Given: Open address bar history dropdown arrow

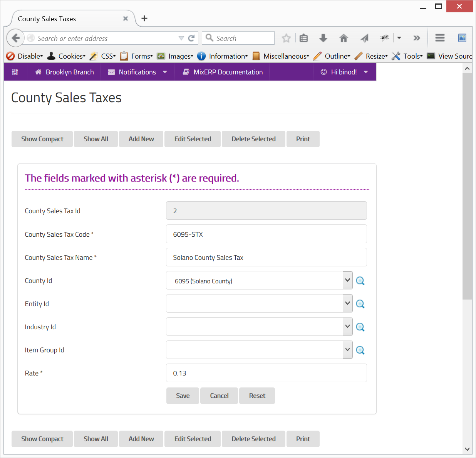Looking at the screenshot, I should (x=181, y=38).
